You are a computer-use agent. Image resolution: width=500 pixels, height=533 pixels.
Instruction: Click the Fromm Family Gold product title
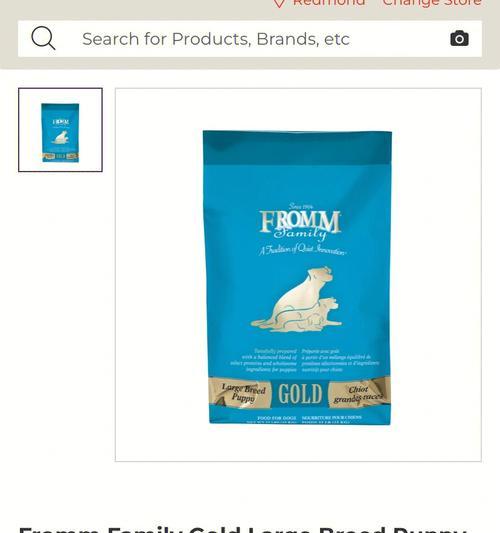coord(243,529)
